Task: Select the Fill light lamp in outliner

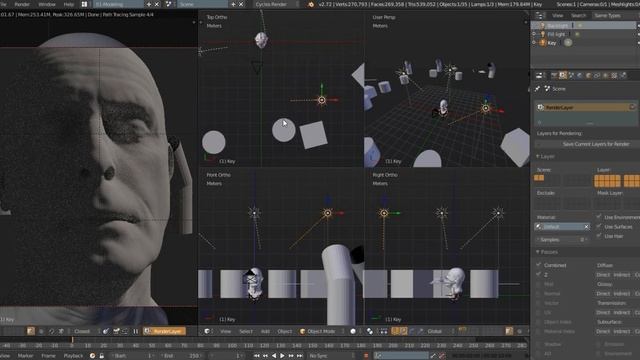Action: tap(556, 34)
